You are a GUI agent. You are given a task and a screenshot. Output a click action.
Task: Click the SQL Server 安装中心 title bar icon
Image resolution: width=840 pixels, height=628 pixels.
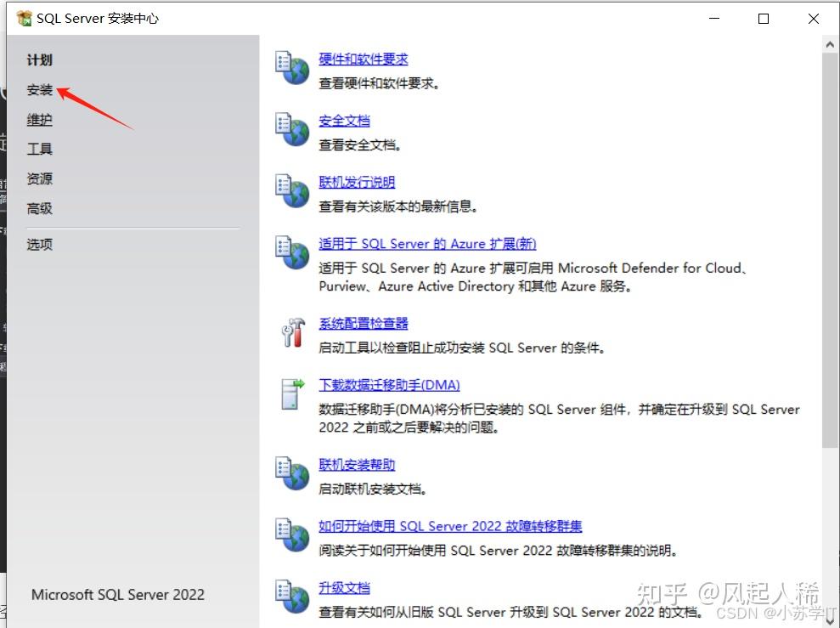22,17
